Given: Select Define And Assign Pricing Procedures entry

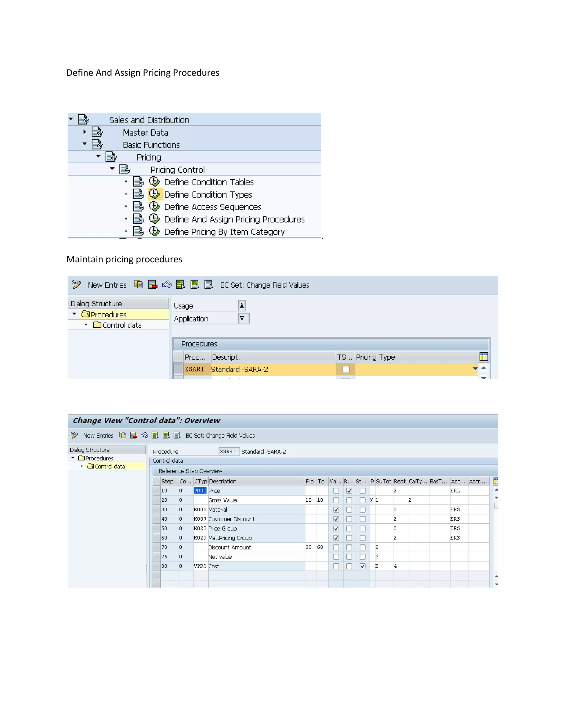Looking at the screenshot, I should click(x=234, y=219).
